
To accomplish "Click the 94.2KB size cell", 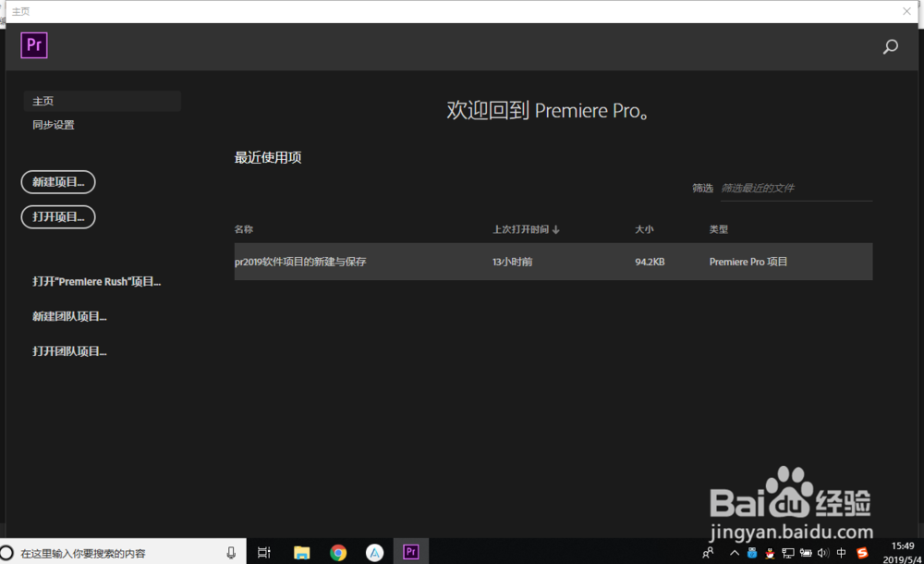I will point(650,262).
